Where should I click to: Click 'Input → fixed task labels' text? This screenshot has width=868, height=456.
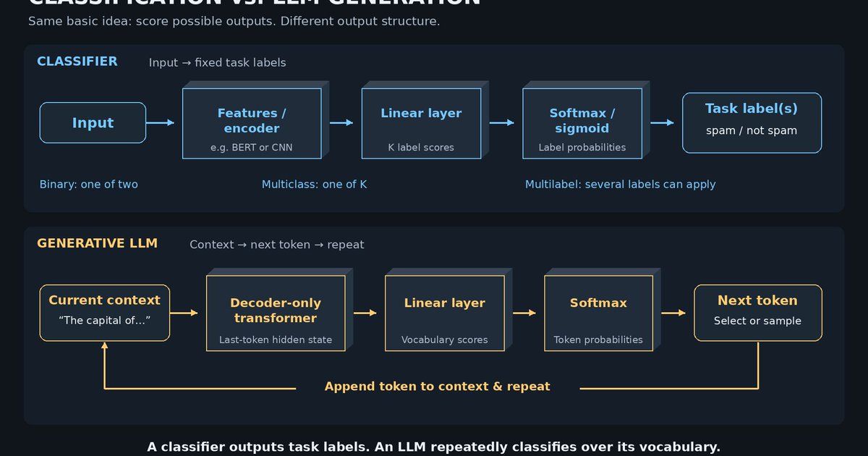(218, 63)
